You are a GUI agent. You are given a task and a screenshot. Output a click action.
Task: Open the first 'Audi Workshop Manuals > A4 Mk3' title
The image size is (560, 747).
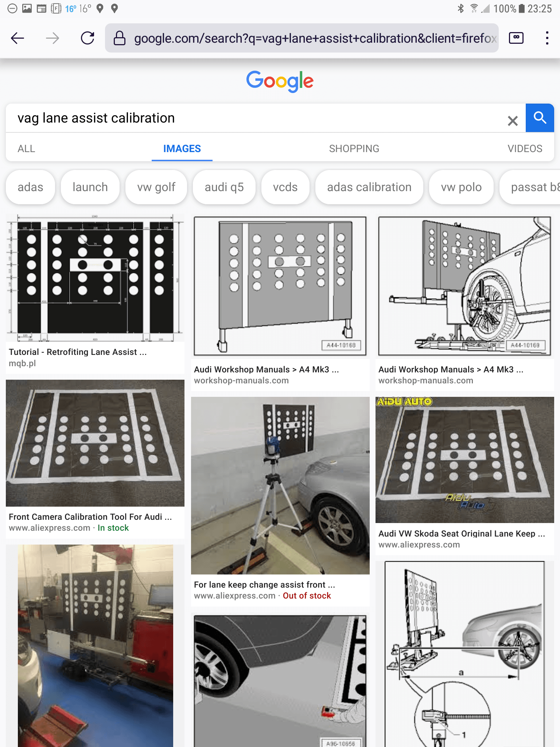[266, 369]
